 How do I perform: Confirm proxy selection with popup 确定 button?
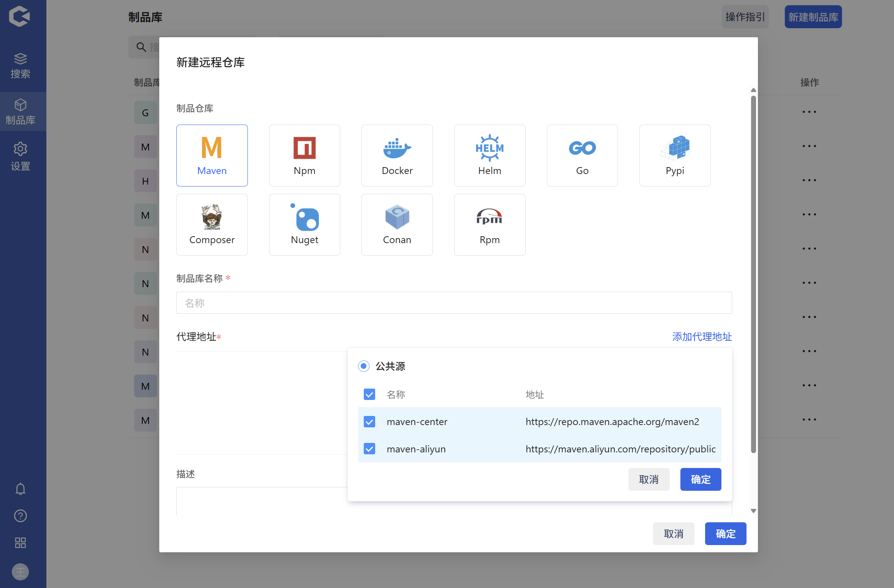click(x=700, y=479)
